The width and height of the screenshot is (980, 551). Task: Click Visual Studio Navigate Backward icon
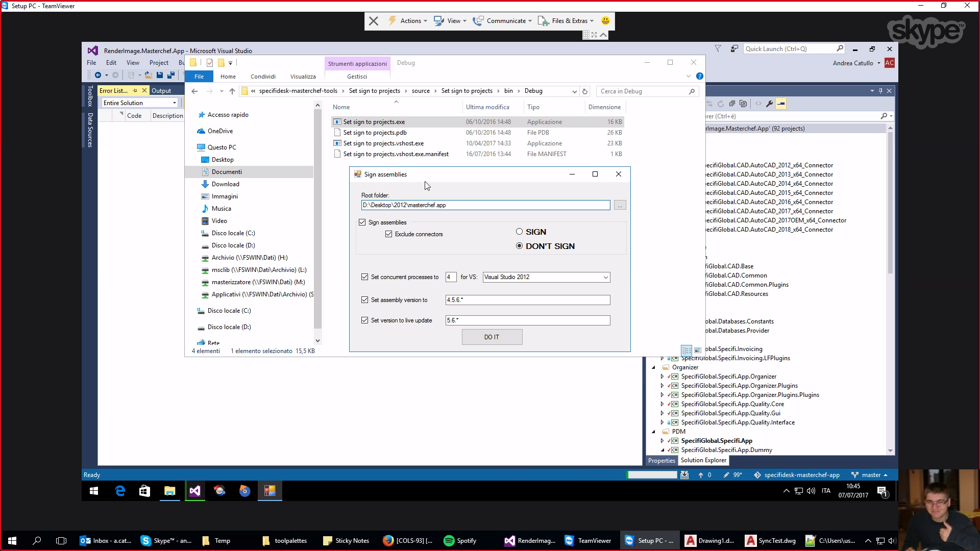(x=98, y=75)
